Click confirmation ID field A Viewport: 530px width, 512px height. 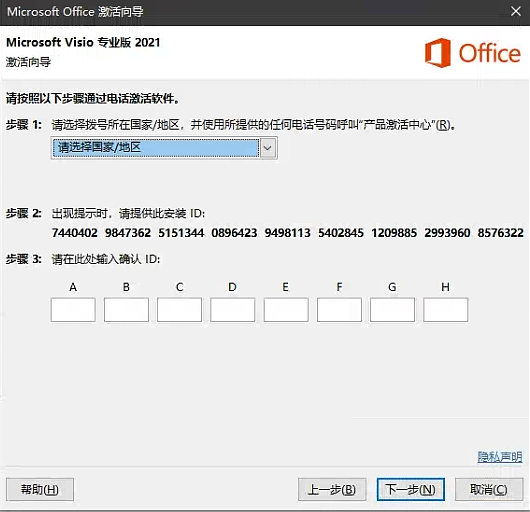(73, 310)
